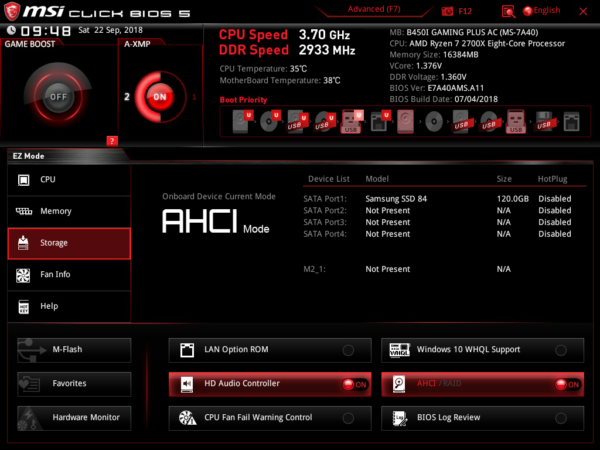Viewport: 600px width, 450px height.
Task: Select A-XMP profile number 2
Action: 127,97
